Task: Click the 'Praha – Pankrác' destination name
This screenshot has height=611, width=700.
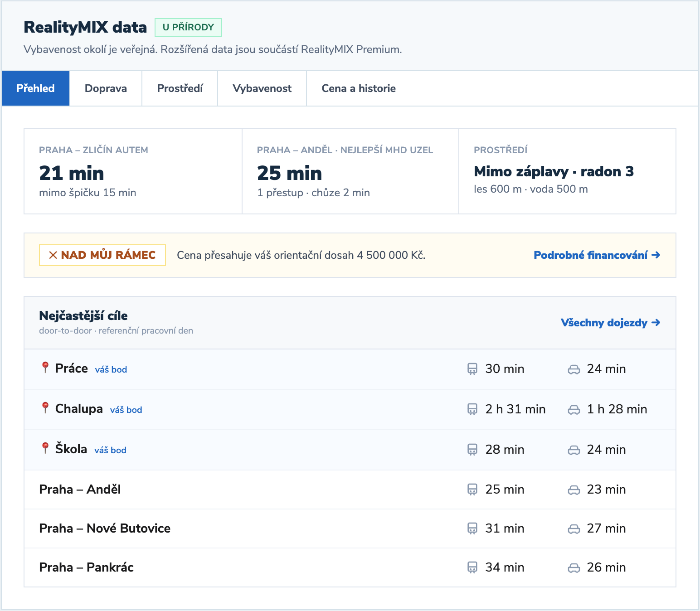Action: tap(87, 567)
